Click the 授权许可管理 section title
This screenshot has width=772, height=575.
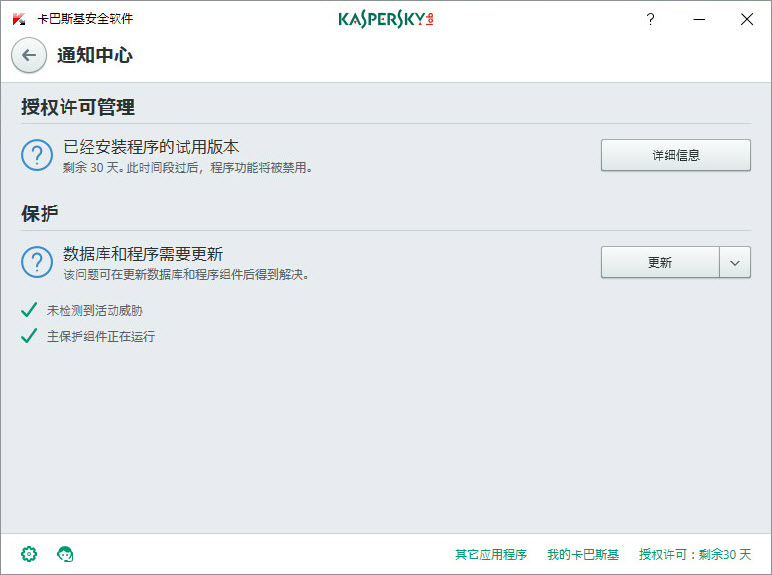pyautogui.click(x=78, y=107)
